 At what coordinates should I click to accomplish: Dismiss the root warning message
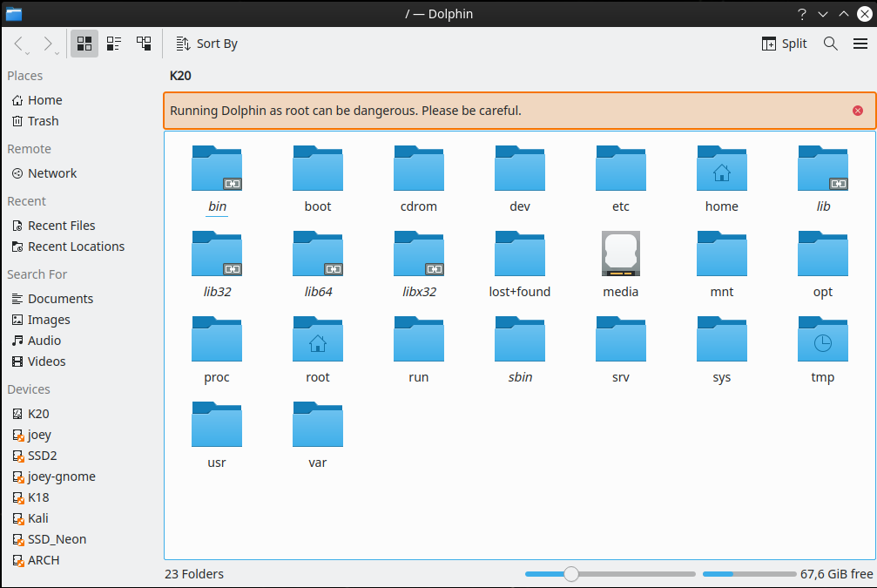pos(857,111)
